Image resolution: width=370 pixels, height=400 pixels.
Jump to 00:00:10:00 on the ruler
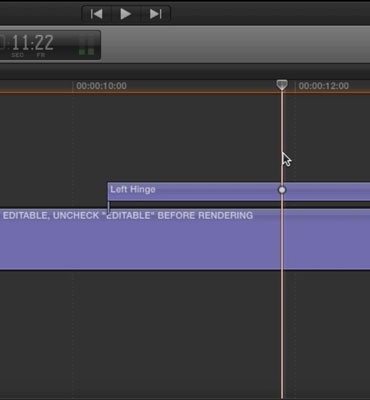pos(101,86)
